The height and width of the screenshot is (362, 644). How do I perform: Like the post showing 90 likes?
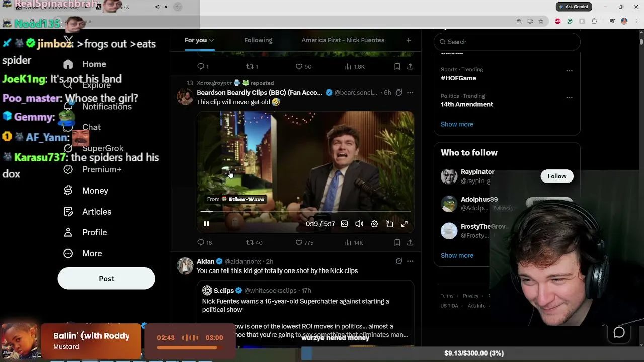[299, 66]
